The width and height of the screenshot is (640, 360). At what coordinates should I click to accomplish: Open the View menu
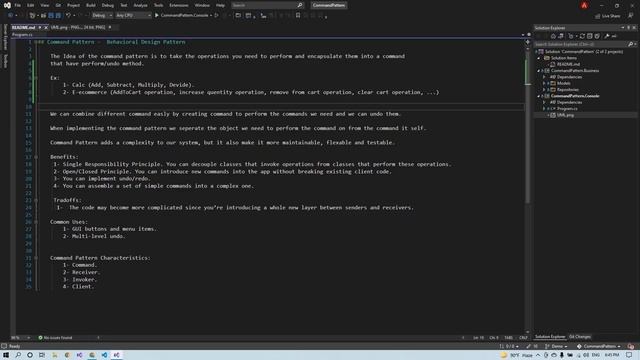[44, 5]
